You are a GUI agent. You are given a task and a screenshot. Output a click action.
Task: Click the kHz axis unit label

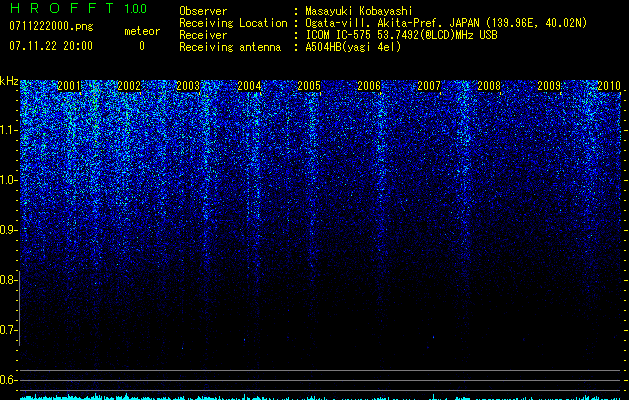click(x=9, y=81)
